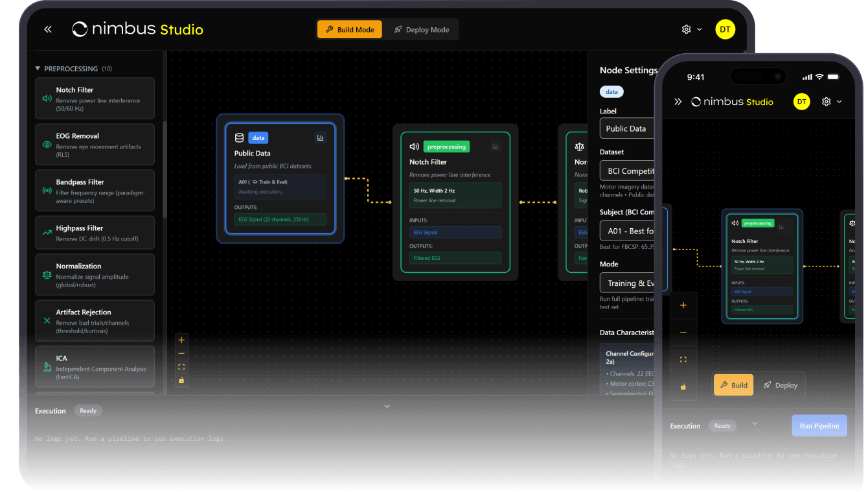868x492 pixels.
Task: Click the speaker icon on the Notch Filter node
Action: (x=413, y=146)
